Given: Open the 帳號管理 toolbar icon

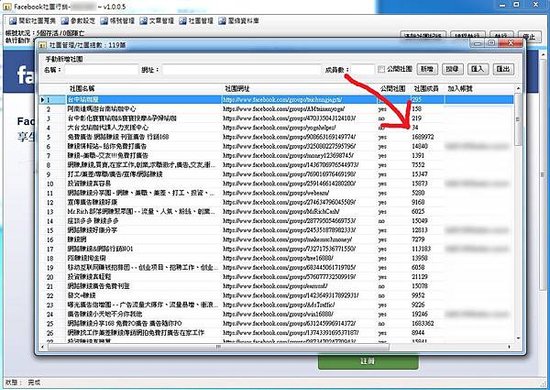Looking at the screenshot, I should pos(117,21).
